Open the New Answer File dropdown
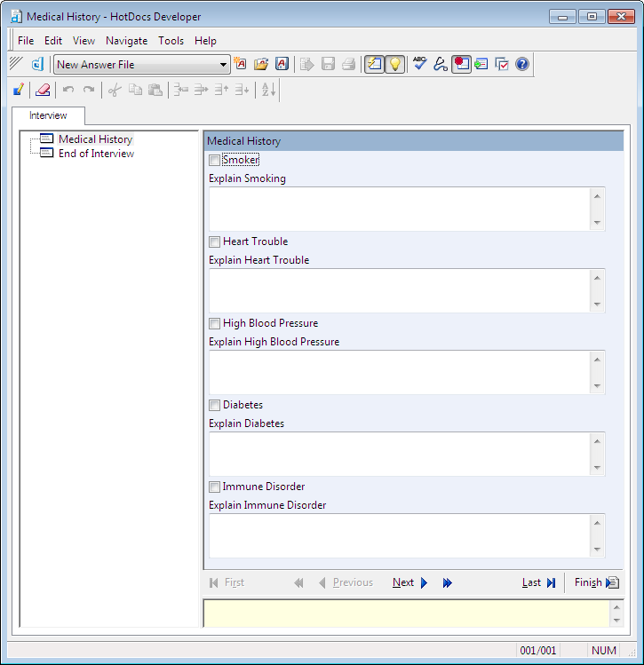The image size is (644, 665). coord(224,65)
